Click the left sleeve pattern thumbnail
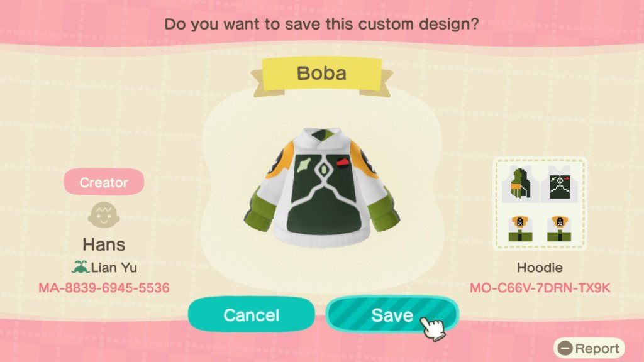The width and height of the screenshot is (644, 362). [x=520, y=229]
